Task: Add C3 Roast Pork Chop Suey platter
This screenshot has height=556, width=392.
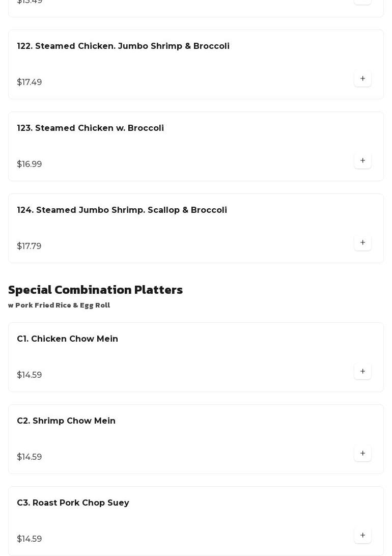Action: 362,536
